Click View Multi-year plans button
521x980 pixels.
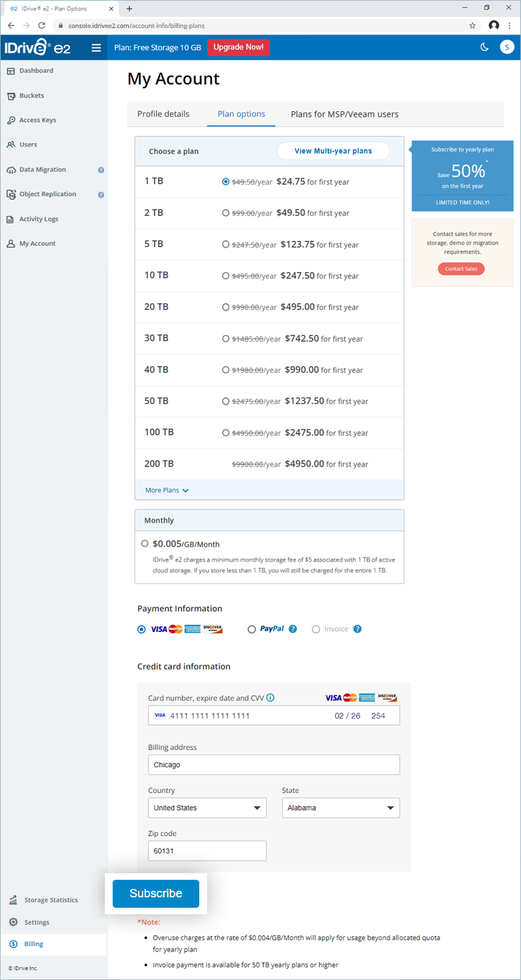point(333,151)
